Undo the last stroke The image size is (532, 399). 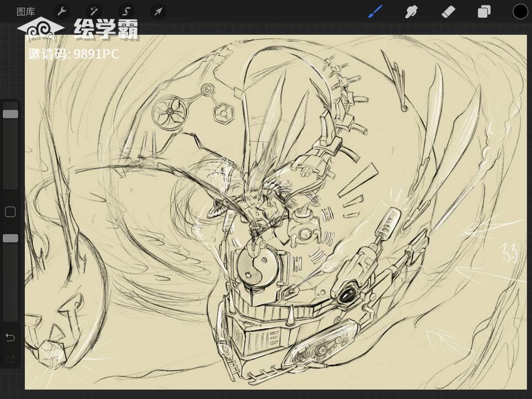[x=10, y=337]
